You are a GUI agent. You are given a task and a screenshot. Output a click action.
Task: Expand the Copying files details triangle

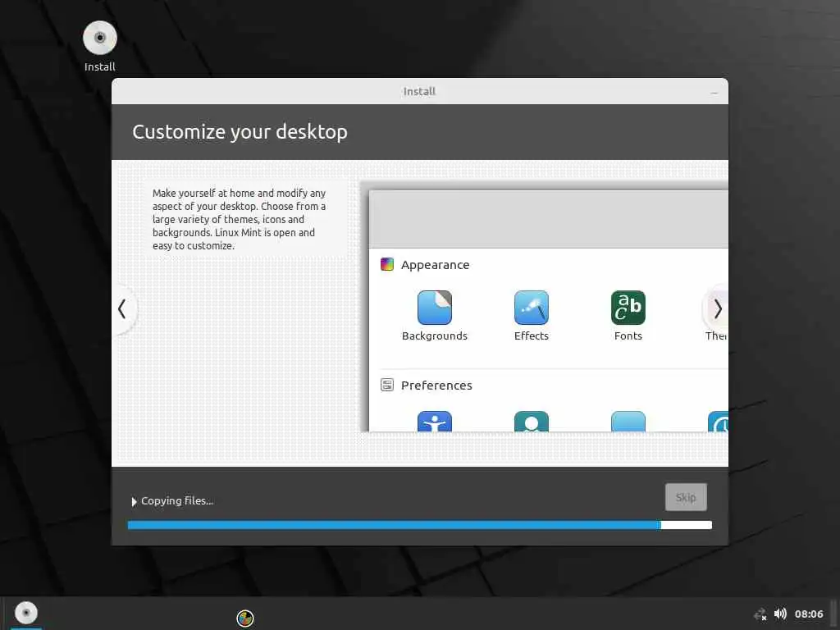click(x=134, y=501)
